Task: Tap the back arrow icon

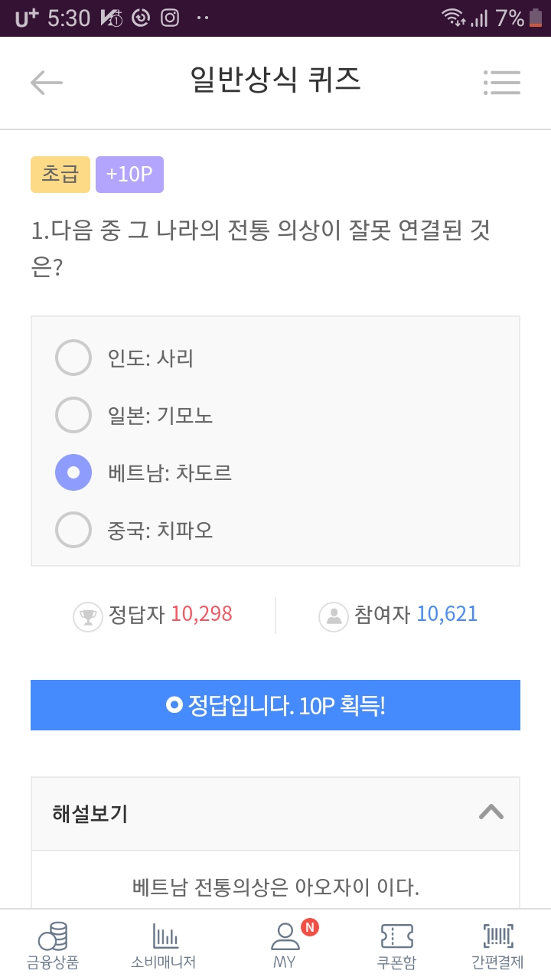Action: (x=47, y=82)
